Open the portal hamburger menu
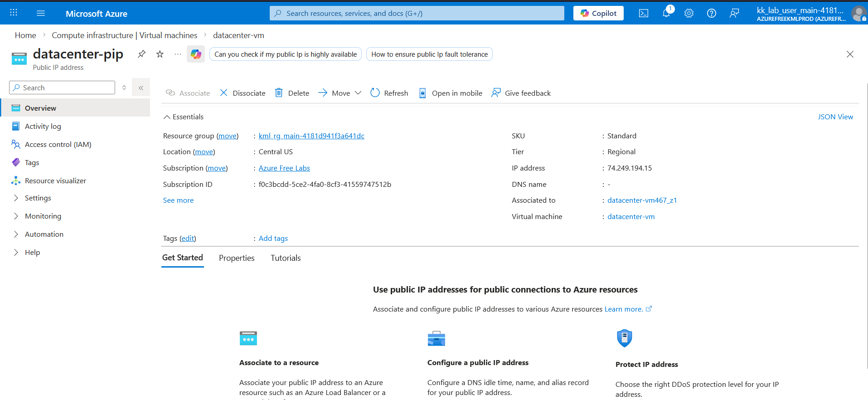This screenshot has height=400, width=868. pos(41,13)
